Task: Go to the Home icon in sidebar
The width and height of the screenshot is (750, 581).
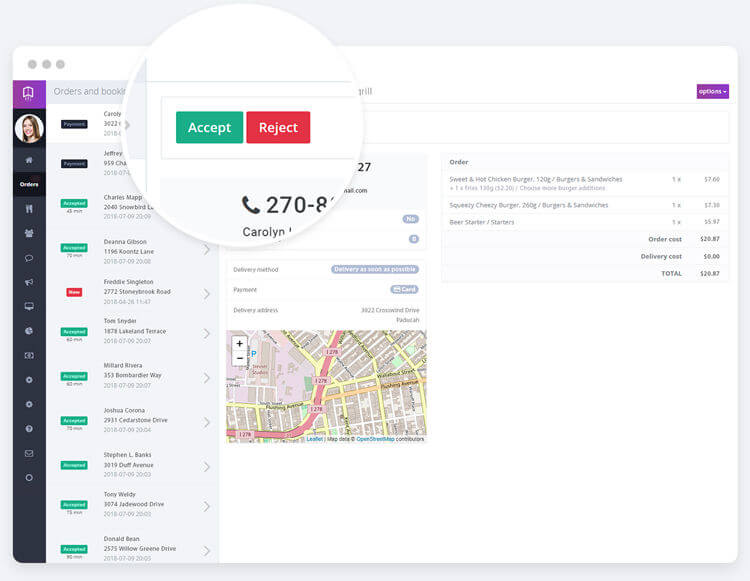Action: click(29, 160)
